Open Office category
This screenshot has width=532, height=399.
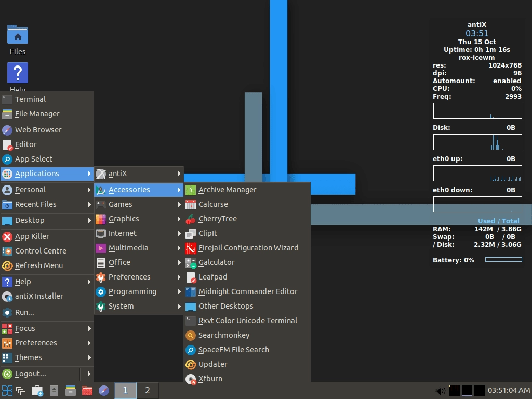(139, 263)
